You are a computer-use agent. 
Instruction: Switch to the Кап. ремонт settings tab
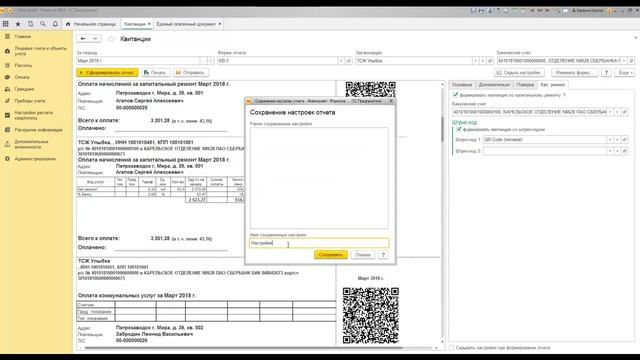point(552,84)
